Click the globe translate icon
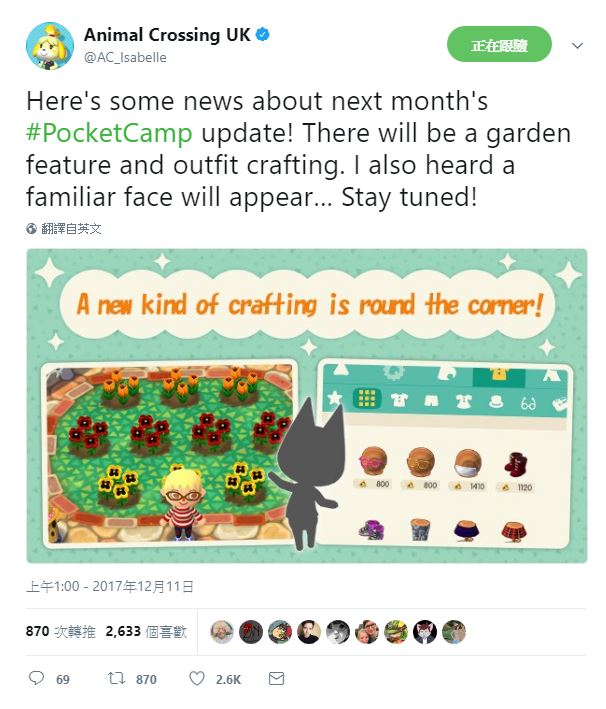Screen dimensions: 606x709 (33, 229)
